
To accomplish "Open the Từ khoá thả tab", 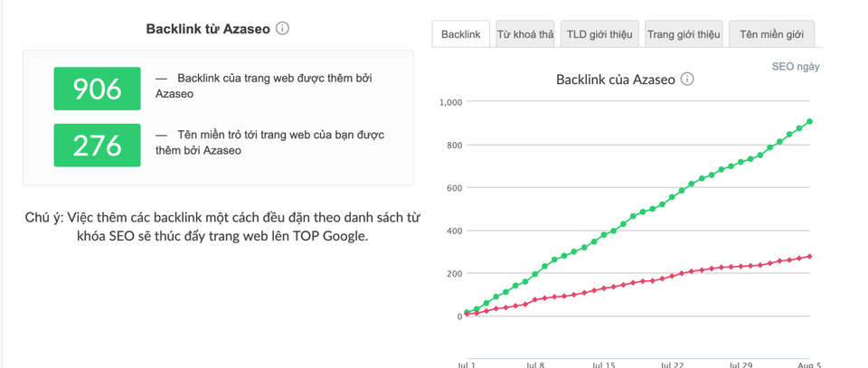I will pyautogui.click(x=525, y=34).
